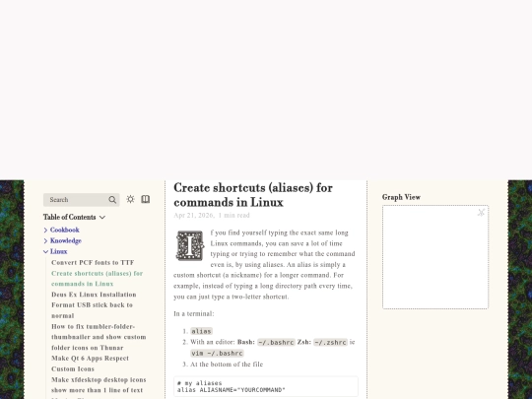Click the Graph View heading
Image resolution: width=532 pixels, height=399 pixels.
(x=401, y=197)
